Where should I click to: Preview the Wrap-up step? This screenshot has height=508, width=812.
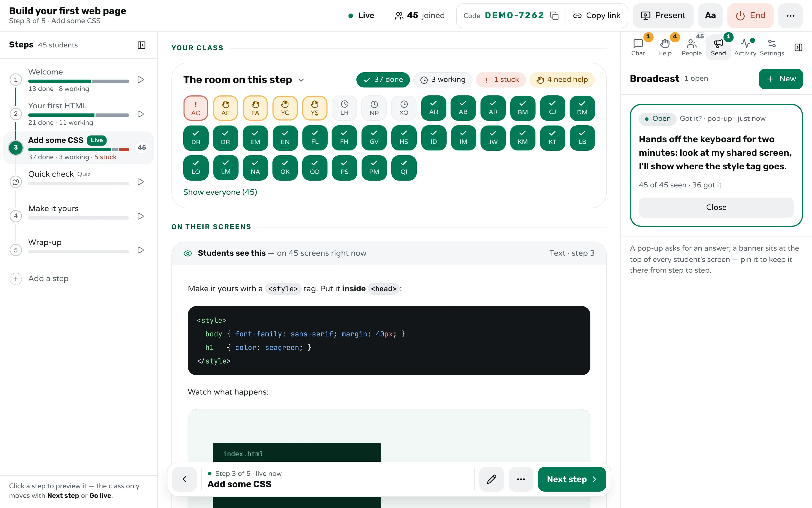(141, 250)
